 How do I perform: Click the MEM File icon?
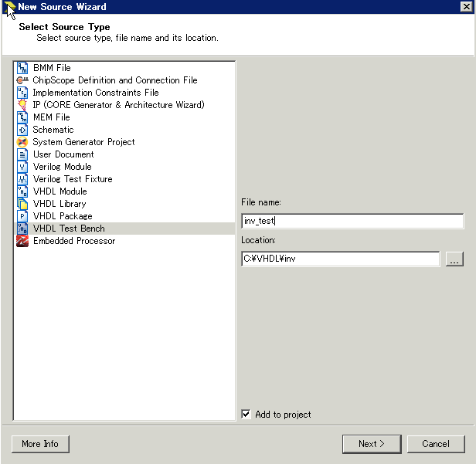pyautogui.click(x=22, y=117)
